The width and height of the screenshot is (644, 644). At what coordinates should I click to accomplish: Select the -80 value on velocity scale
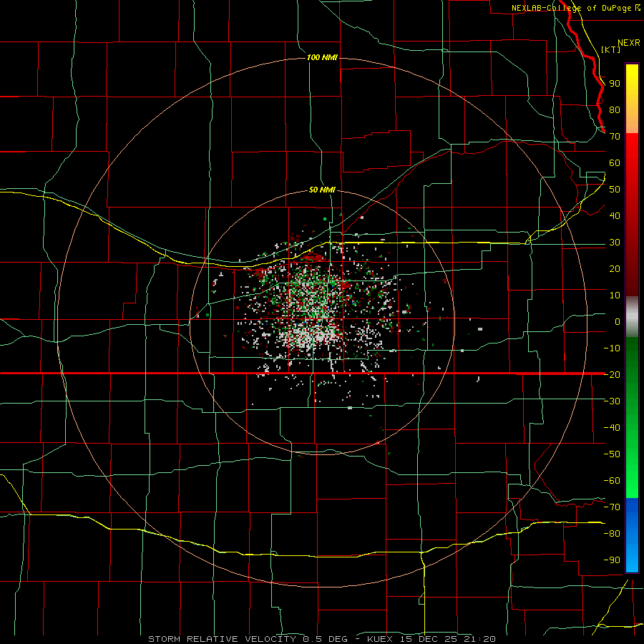coord(612,534)
